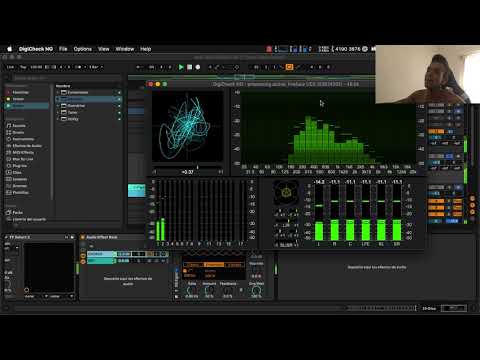Open the Help menu
480x360 pixels.
click(x=145, y=49)
